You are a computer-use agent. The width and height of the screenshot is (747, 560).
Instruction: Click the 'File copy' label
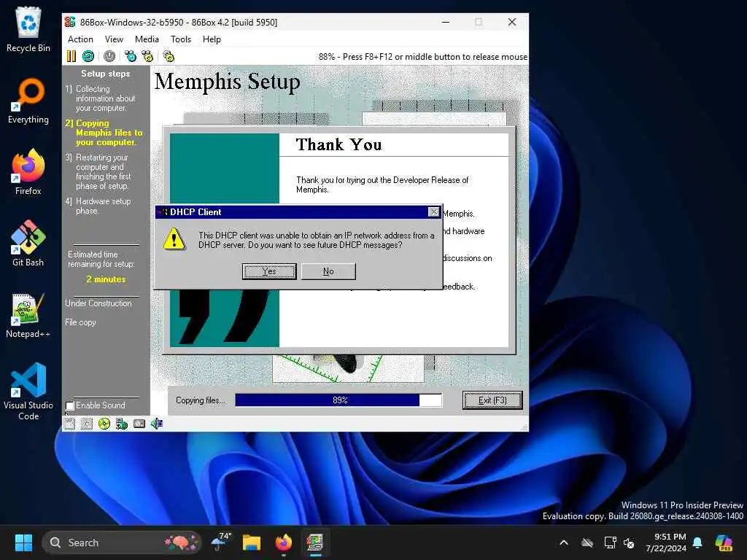tap(80, 322)
